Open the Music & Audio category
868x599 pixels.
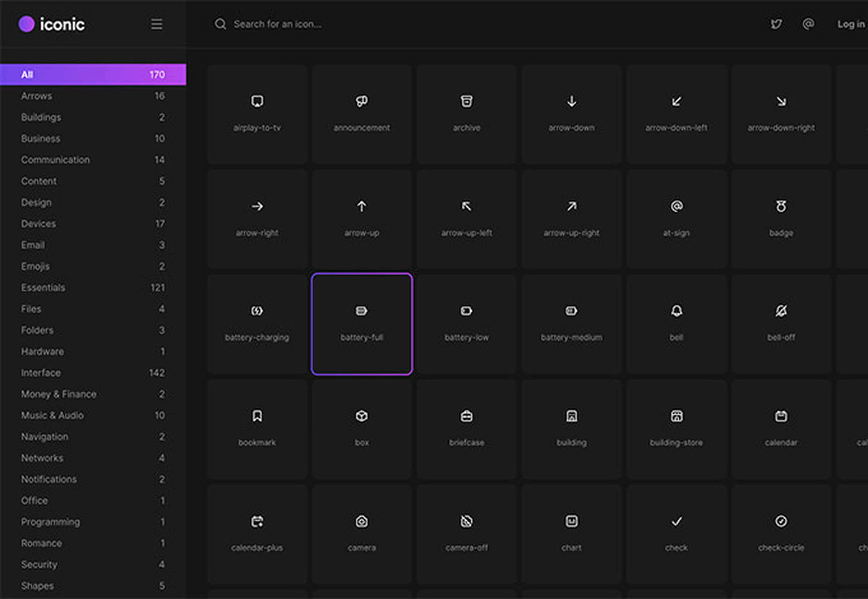pyautogui.click(x=93, y=415)
